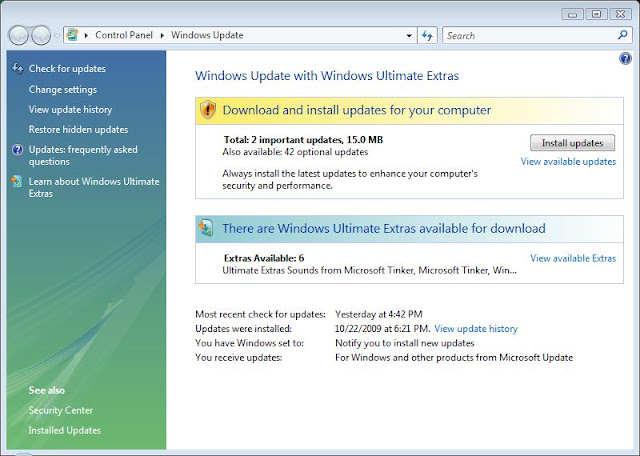Click 'Notify you to install new updates' text
640x456 pixels.
404,343
